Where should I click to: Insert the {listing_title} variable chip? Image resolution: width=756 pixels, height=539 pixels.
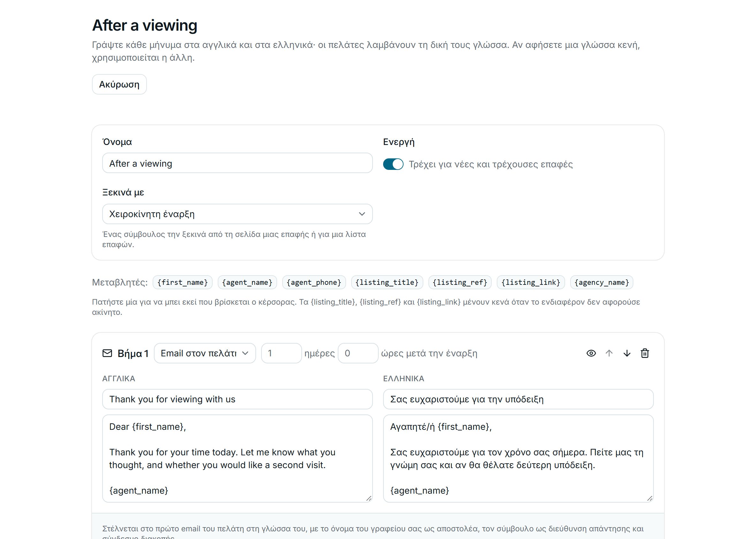tap(387, 283)
